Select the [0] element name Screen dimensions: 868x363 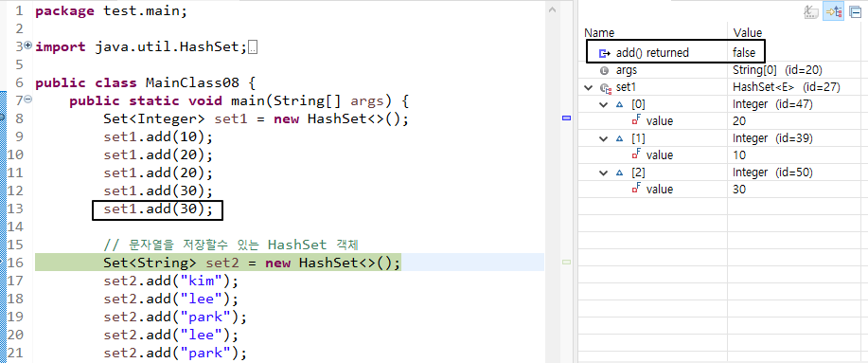click(x=638, y=104)
